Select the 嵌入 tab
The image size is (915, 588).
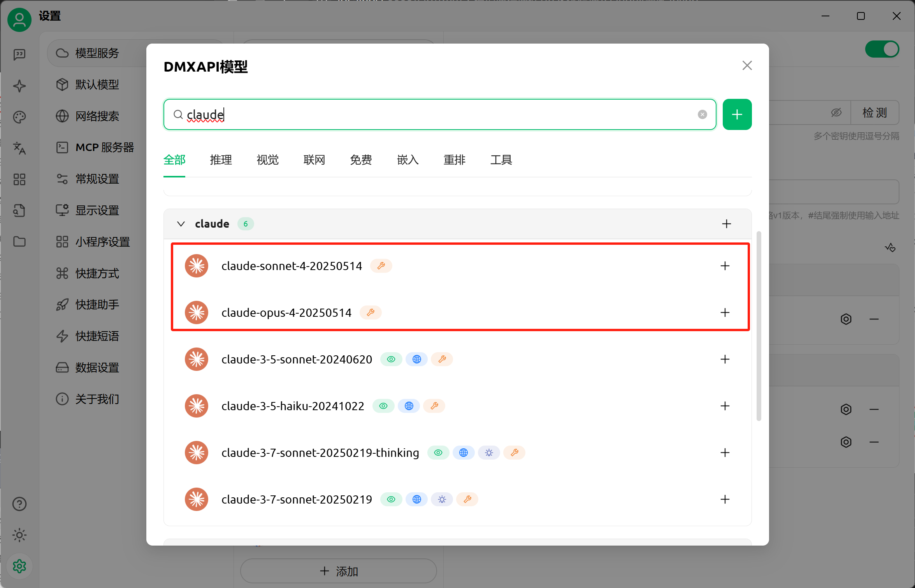click(x=408, y=160)
